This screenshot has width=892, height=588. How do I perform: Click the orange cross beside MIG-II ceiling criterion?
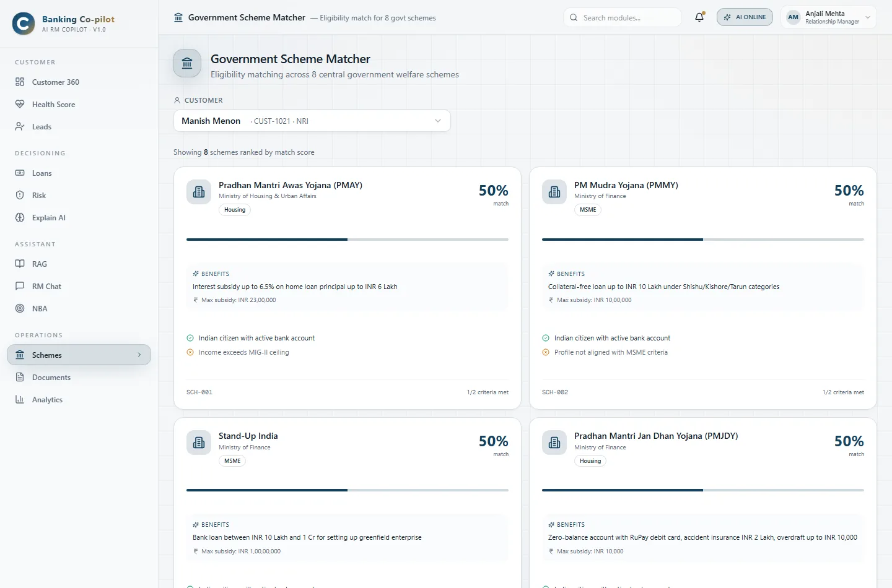point(190,352)
